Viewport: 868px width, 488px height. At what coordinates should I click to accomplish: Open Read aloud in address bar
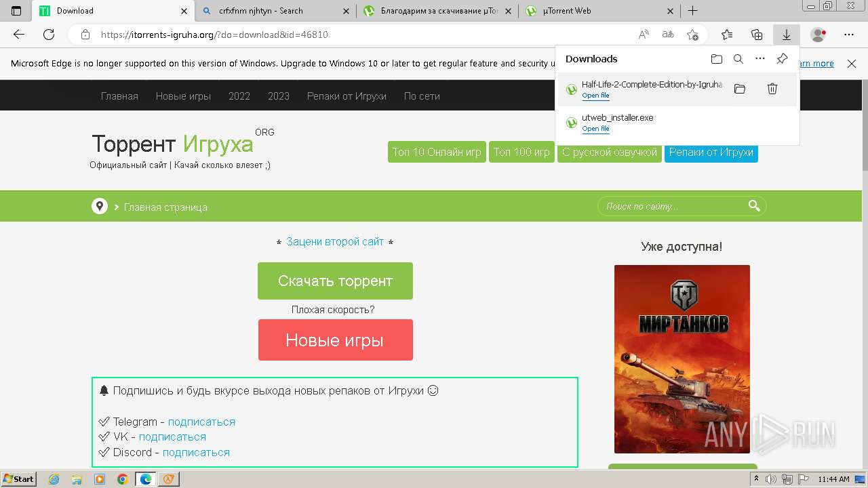644,35
